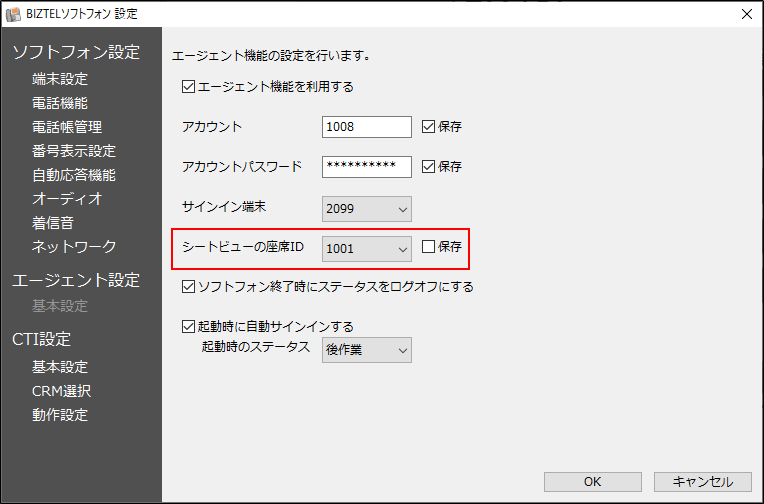Click the エージェント設定 section heading
The image size is (764, 504).
[76, 280]
